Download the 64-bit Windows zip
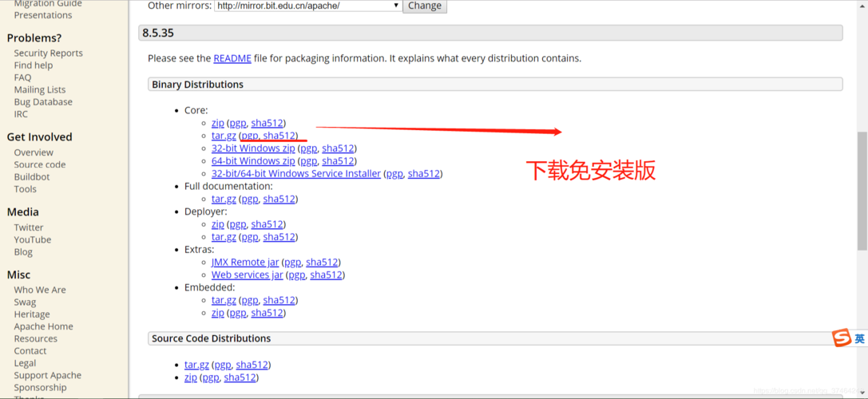This screenshot has width=868, height=399. point(253,161)
